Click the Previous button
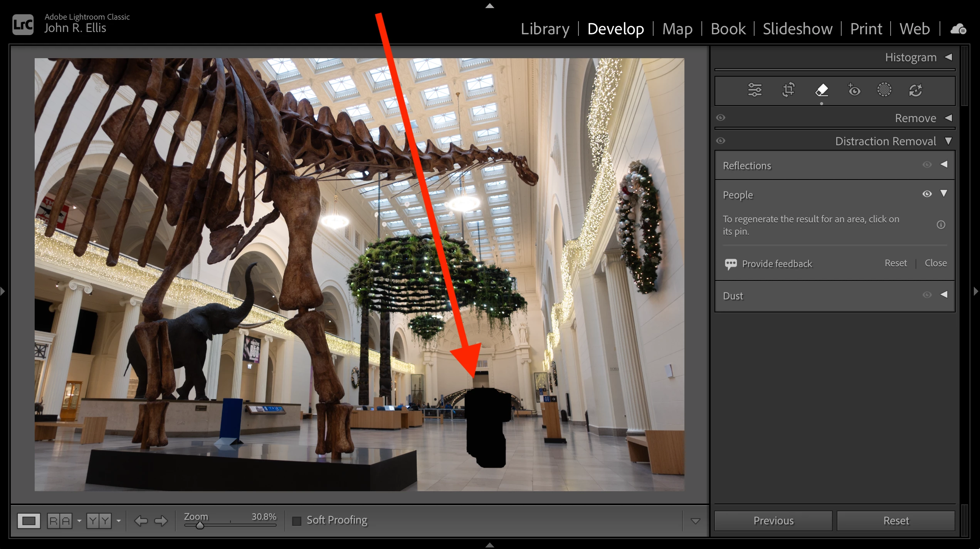The height and width of the screenshot is (549, 980). (773, 521)
